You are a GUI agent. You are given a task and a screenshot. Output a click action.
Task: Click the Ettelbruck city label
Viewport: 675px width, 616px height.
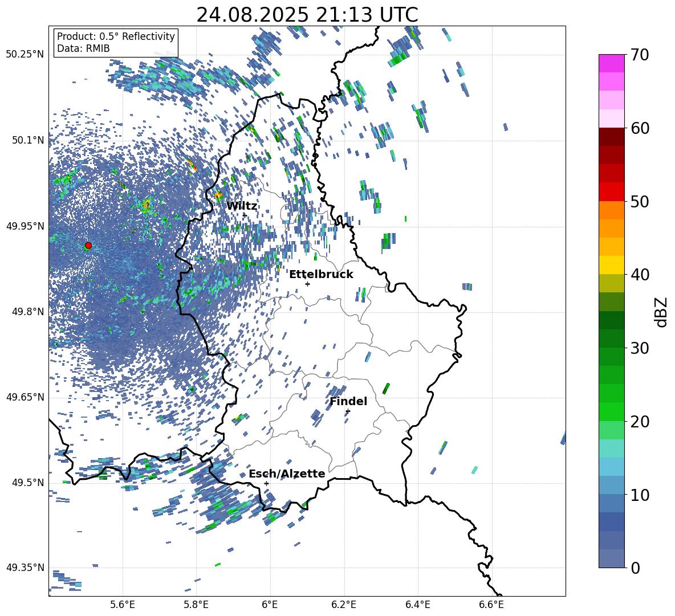(x=321, y=275)
